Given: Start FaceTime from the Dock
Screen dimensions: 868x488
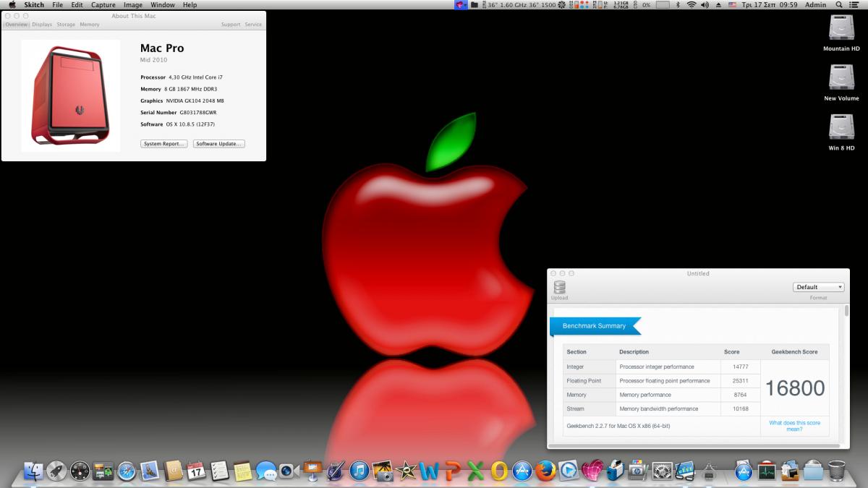Looking at the screenshot, I should (289, 471).
